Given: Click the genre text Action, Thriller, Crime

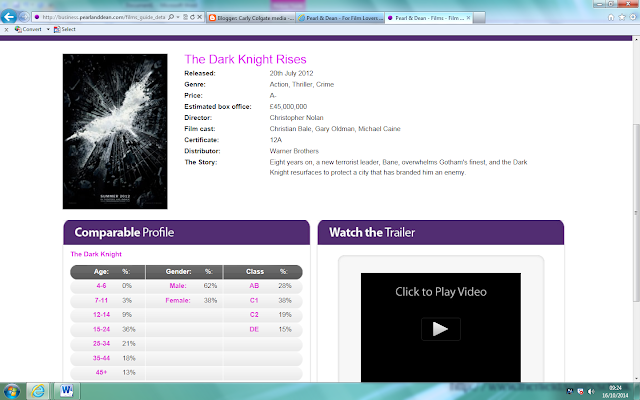Looking at the screenshot, I should (x=302, y=84).
